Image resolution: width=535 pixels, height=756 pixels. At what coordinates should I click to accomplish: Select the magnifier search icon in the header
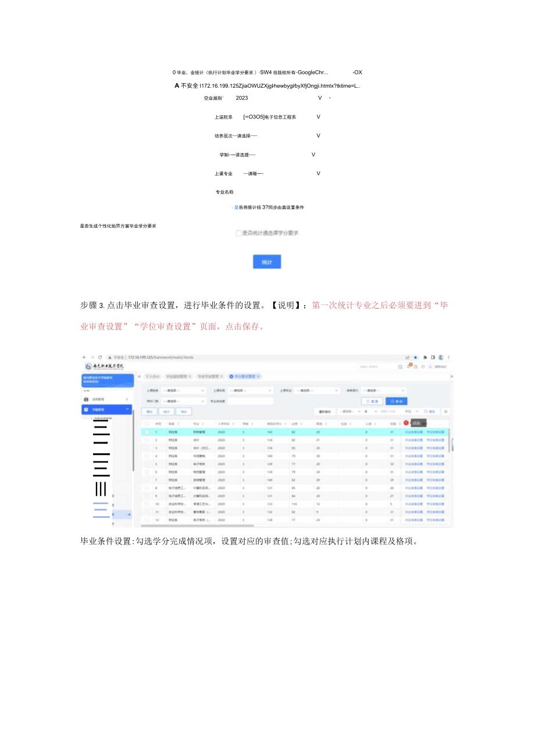(x=401, y=367)
